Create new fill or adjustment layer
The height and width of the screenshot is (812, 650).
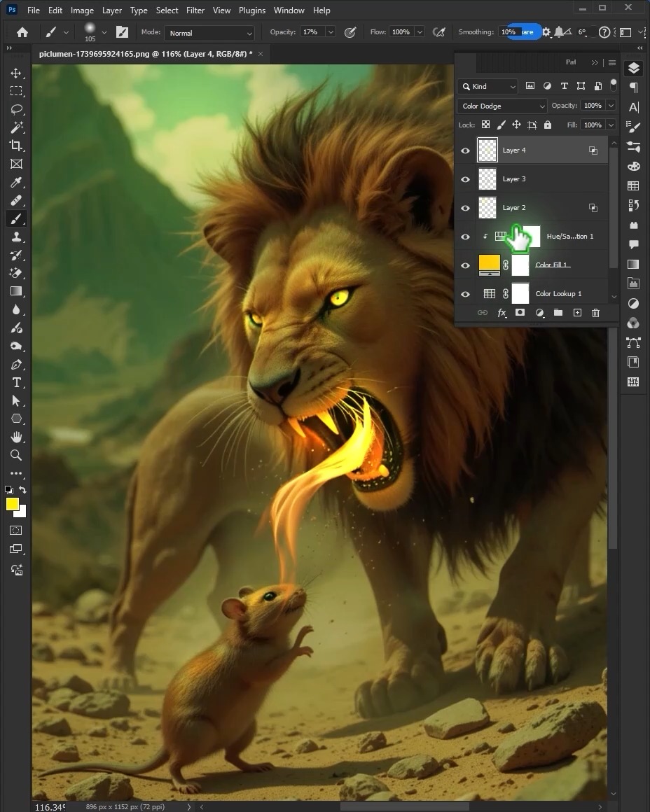(x=539, y=312)
